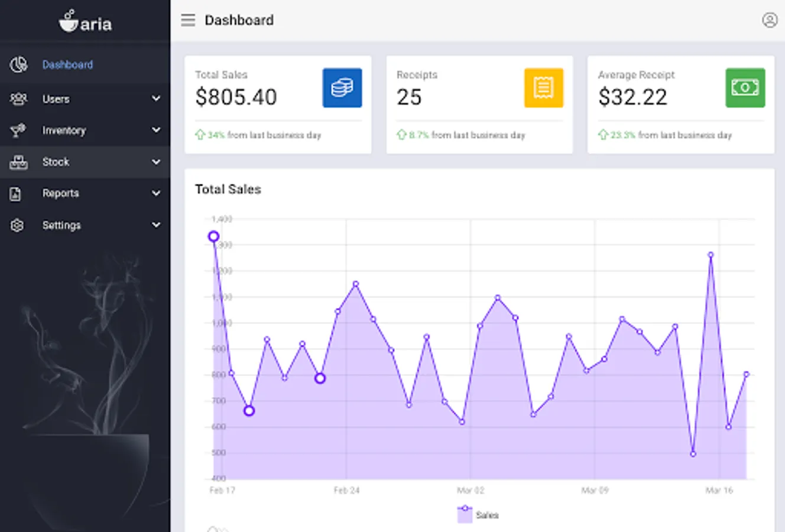Expand the Settings menu chevron

156,225
